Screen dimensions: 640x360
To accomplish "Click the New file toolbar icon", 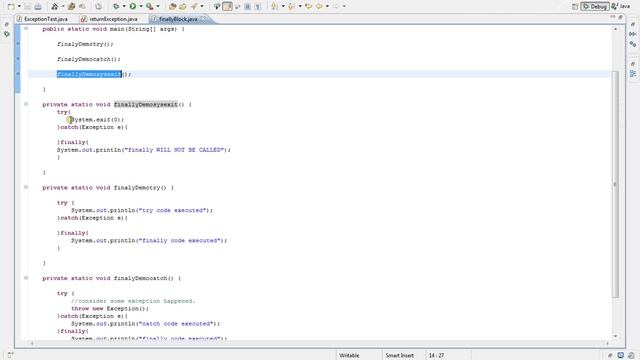I will pos(11,7).
